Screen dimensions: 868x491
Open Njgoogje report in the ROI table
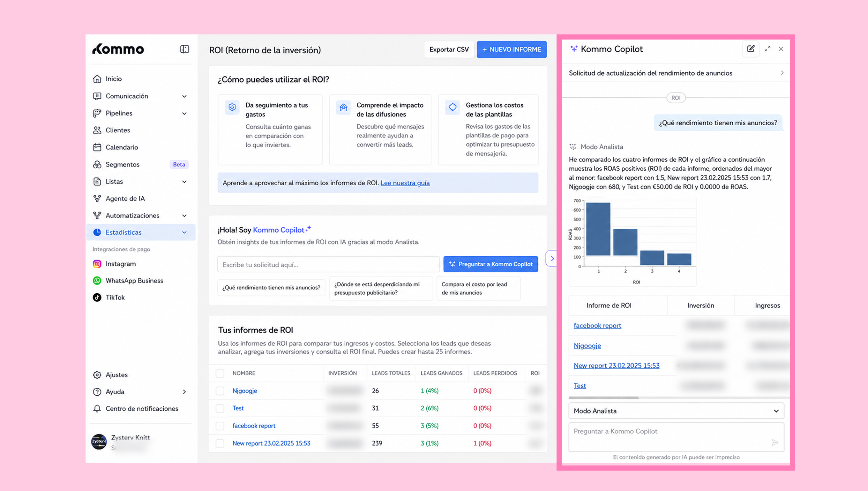(245, 391)
